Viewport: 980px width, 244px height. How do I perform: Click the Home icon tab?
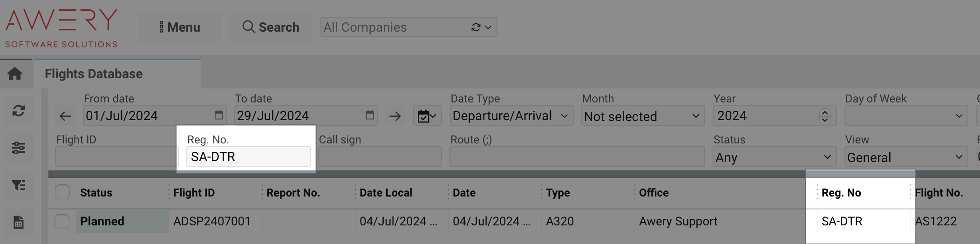15,74
